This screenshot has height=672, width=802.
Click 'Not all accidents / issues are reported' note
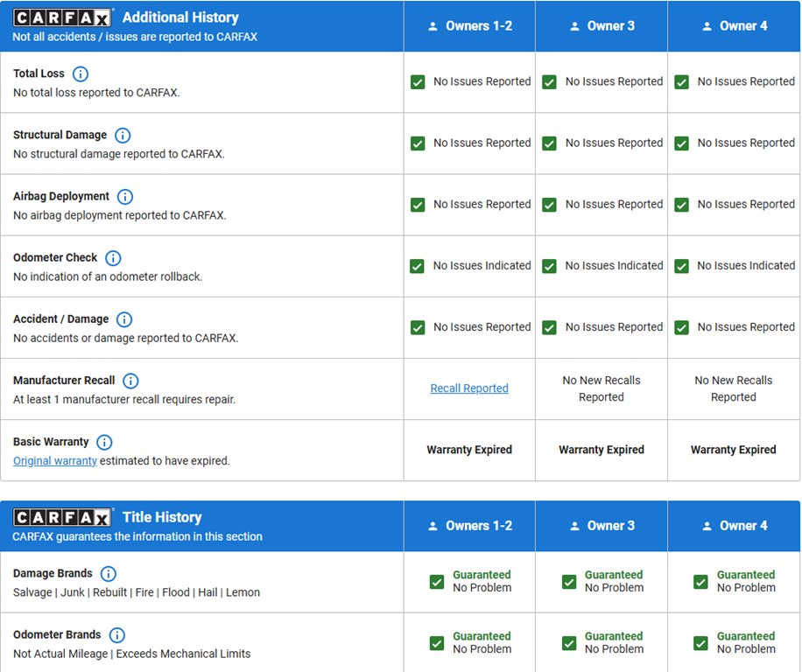[135, 37]
